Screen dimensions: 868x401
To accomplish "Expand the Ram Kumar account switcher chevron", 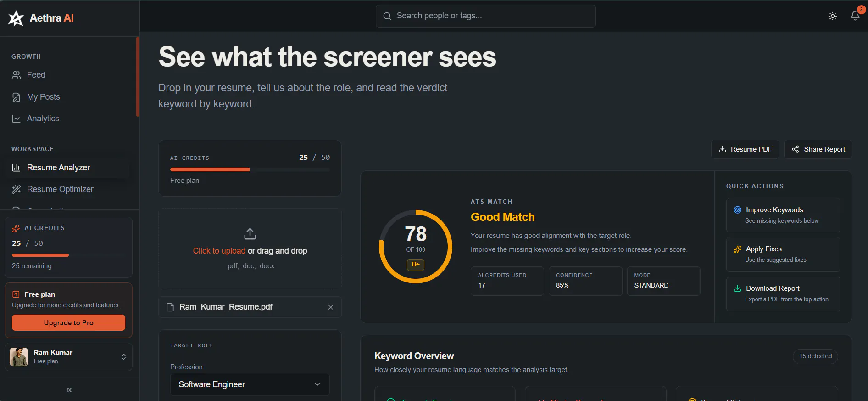I will [x=123, y=357].
